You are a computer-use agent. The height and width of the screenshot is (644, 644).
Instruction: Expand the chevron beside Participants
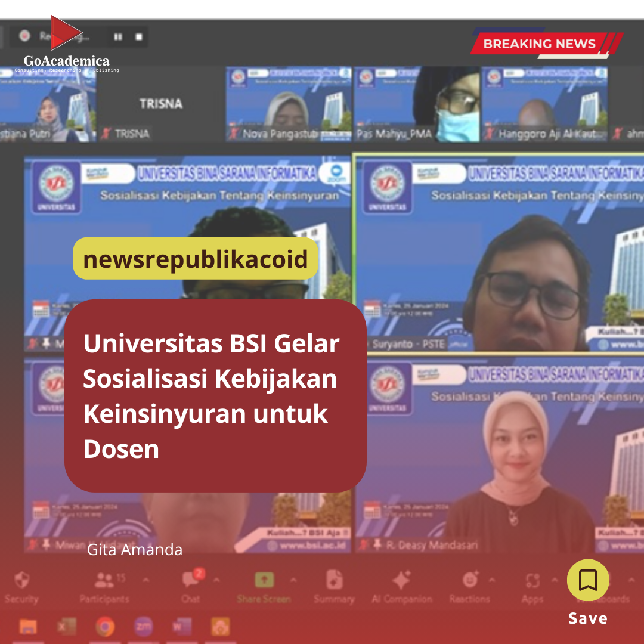145,580
